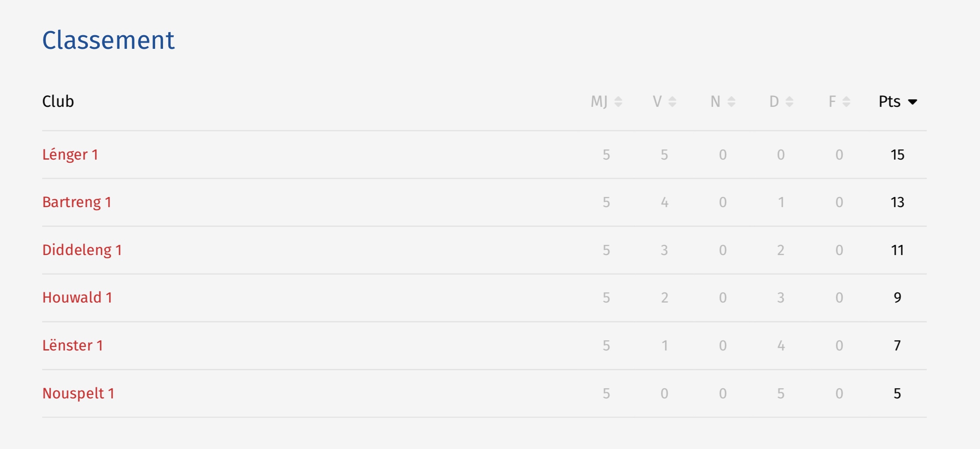Screen dimensions: 980x449
Task: Click the Club column header
Action: pyautogui.click(x=58, y=102)
